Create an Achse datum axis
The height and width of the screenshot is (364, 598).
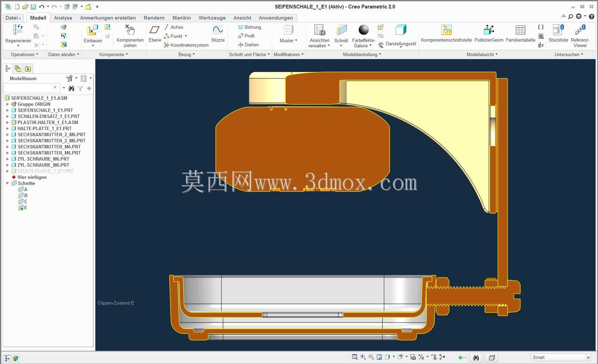click(174, 27)
